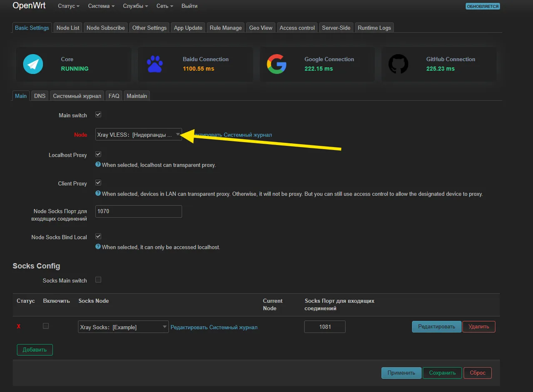This screenshot has height=392, width=533.
Task: Click Системный журнал link beside Socks Node dropdown
Action: pyautogui.click(x=233, y=327)
